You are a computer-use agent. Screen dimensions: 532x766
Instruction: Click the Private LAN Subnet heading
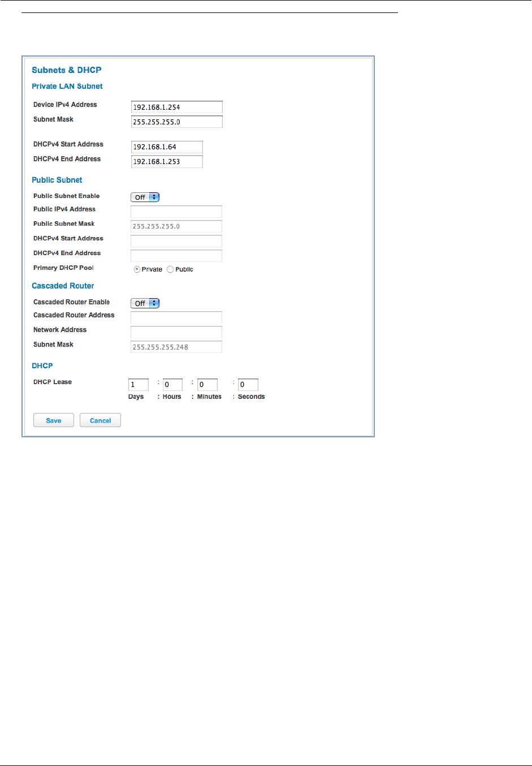(x=67, y=87)
